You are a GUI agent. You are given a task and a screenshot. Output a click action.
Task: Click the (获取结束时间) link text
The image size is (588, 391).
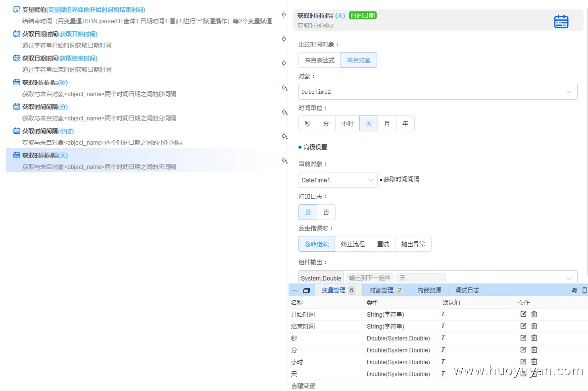78,58
